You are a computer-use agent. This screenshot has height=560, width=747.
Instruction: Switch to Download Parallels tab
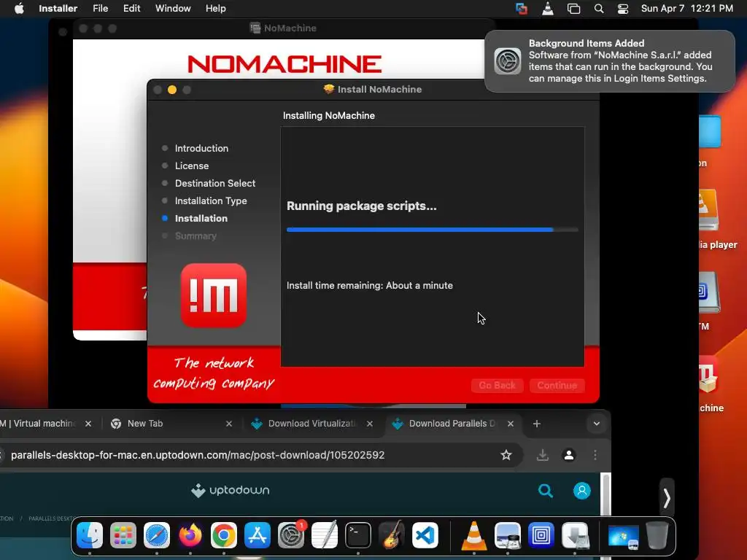pyautogui.click(x=452, y=424)
